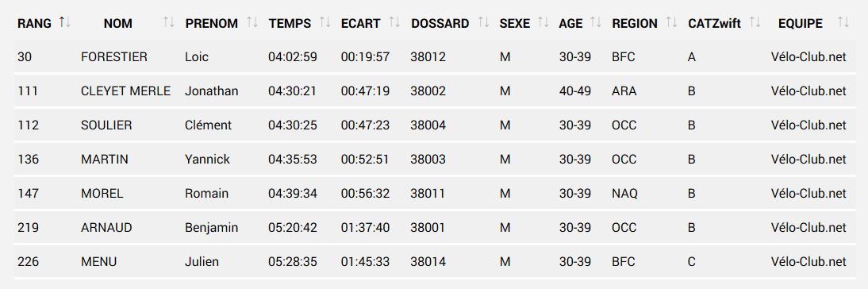Open Vélo-Club.net team in MOREL row

808,194
